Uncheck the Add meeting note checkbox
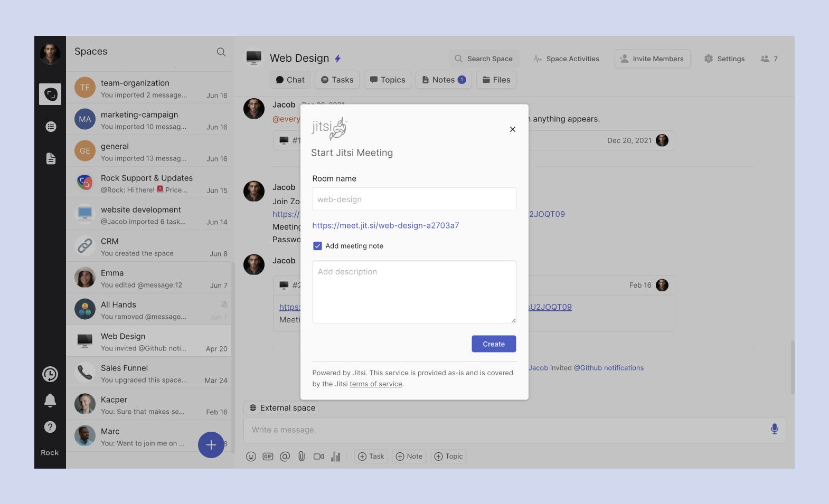The width and height of the screenshot is (829, 504). point(317,246)
